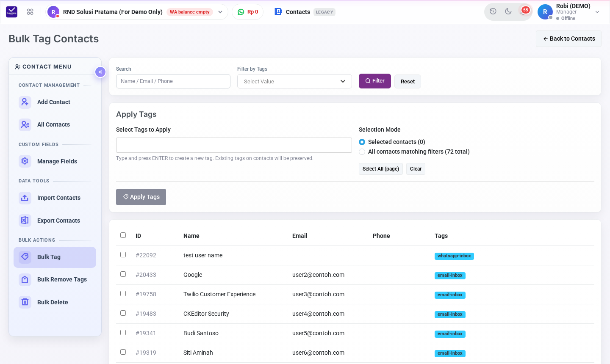Click Select All (page) button
610x364 pixels.
click(x=381, y=169)
